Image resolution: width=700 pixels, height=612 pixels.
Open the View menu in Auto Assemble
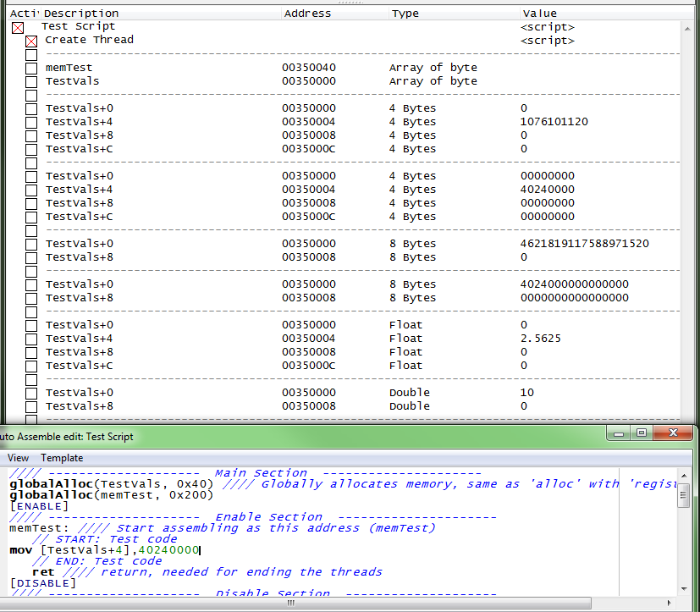(x=18, y=458)
